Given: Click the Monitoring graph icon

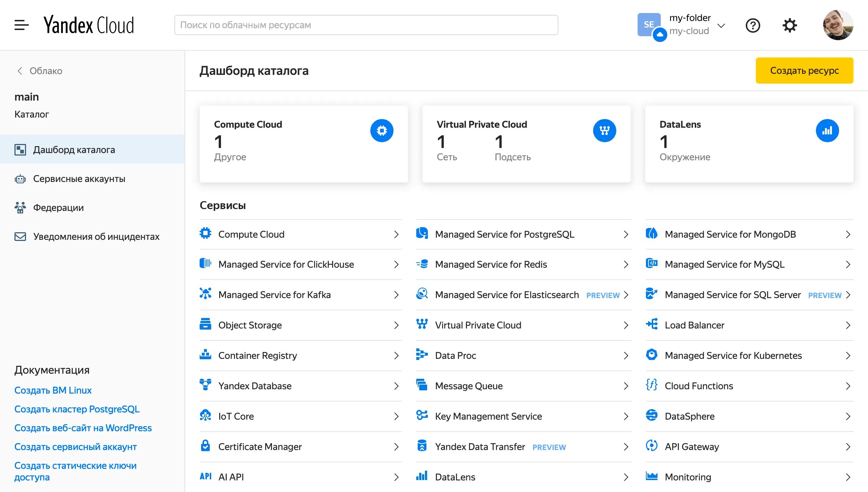Looking at the screenshot, I should 651,477.
